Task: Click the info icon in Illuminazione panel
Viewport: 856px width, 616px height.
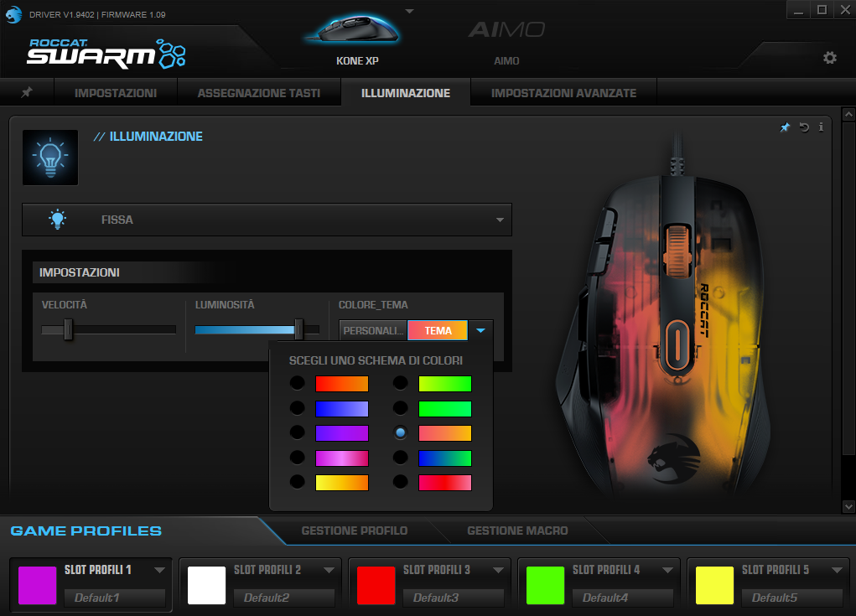Action: [x=821, y=127]
